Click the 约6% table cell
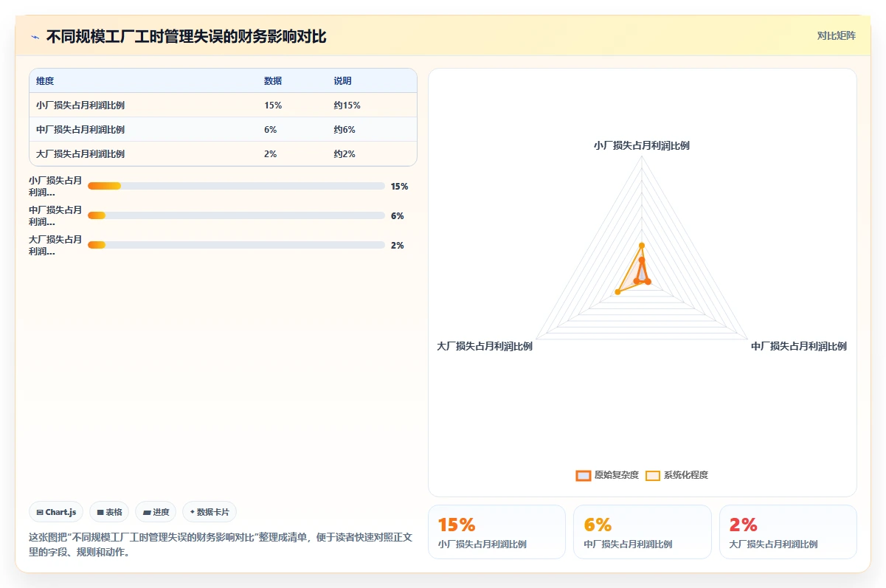 point(345,130)
